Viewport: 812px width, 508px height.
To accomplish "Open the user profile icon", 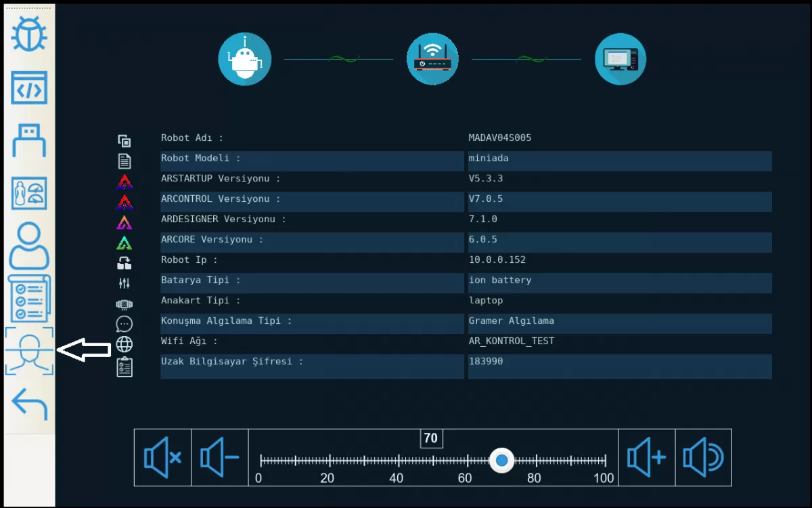I will [x=29, y=246].
